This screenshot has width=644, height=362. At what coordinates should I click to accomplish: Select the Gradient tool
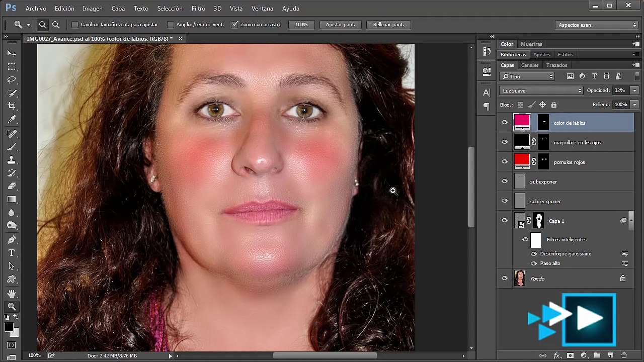tap(12, 199)
